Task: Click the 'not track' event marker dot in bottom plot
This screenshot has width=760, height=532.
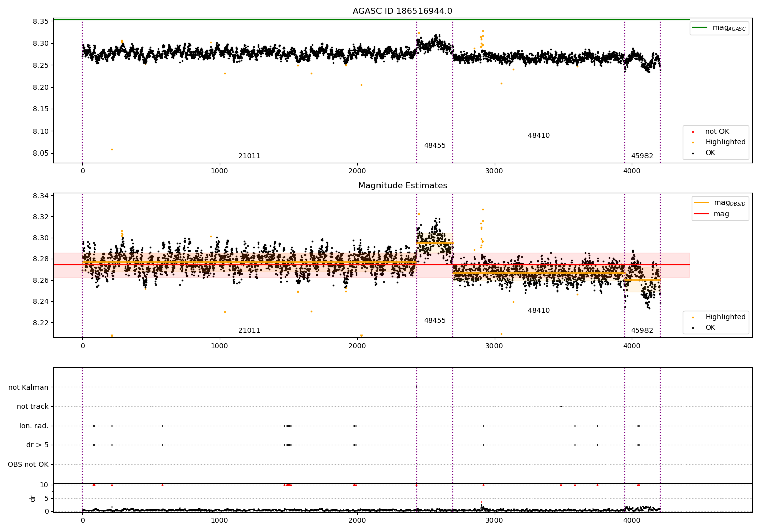Action: click(x=561, y=406)
